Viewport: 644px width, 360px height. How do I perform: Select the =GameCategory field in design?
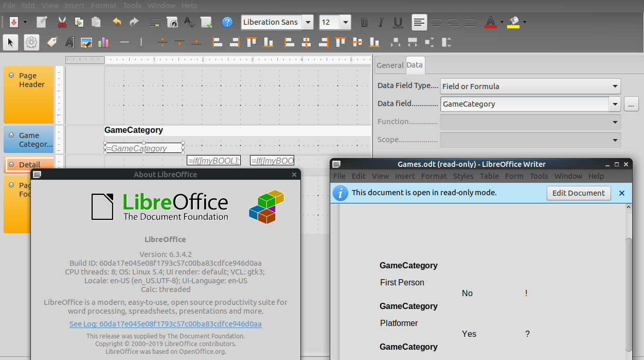[x=144, y=148]
